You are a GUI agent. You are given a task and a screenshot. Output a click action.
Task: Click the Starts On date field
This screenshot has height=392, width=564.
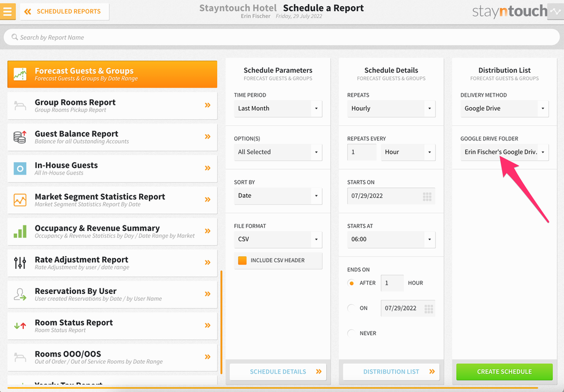[391, 196]
